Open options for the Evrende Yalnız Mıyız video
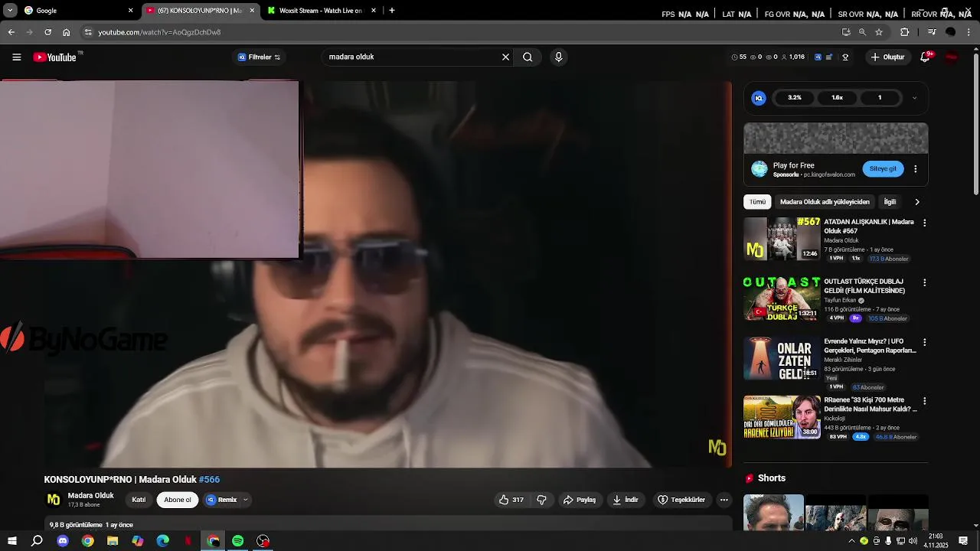This screenshot has width=980, height=551. click(x=924, y=342)
